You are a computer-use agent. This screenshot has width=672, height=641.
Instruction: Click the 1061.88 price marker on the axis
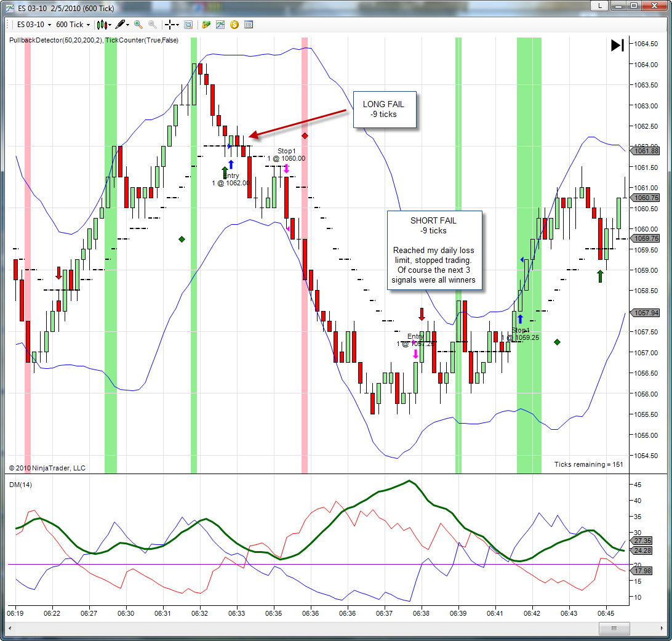point(646,151)
